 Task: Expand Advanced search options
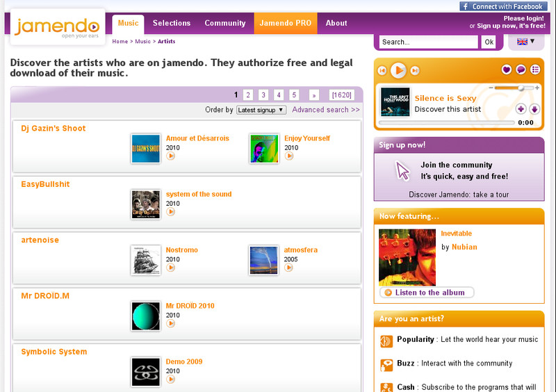(x=325, y=110)
